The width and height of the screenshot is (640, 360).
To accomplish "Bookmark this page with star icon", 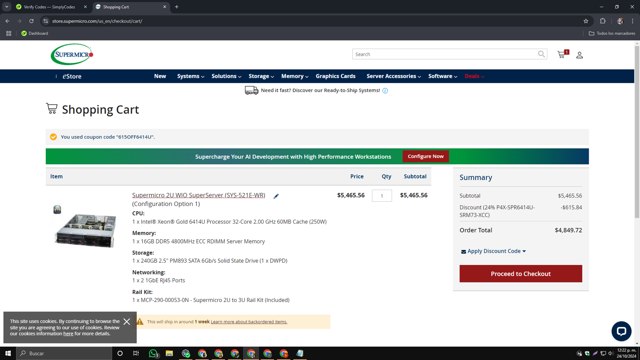I will (586, 21).
